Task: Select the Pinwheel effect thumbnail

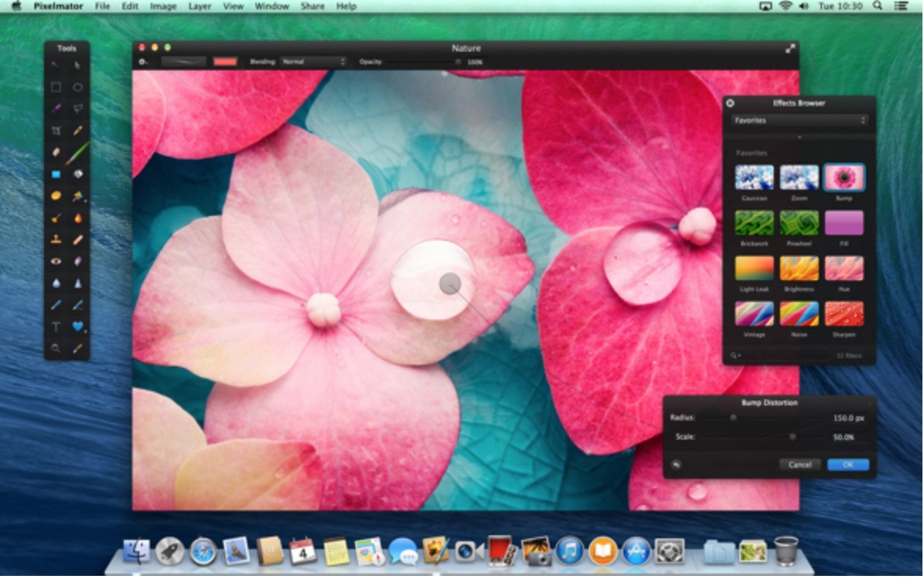Action: tap(799, 223)
